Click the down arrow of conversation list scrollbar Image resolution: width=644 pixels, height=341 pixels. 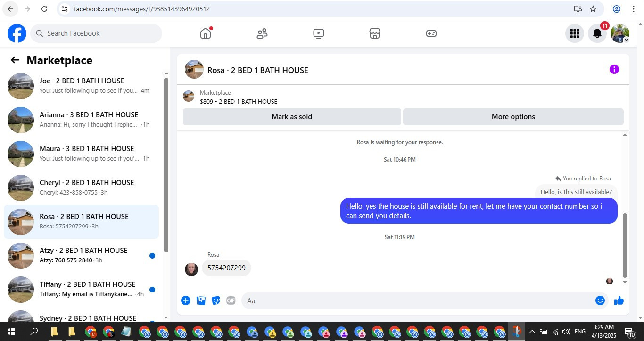tap(166, 318)
